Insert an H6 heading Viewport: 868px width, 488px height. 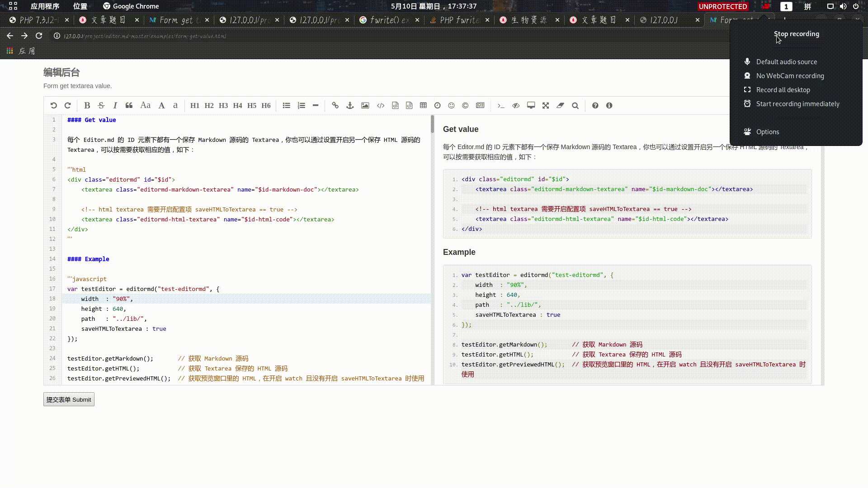(266, 105)
